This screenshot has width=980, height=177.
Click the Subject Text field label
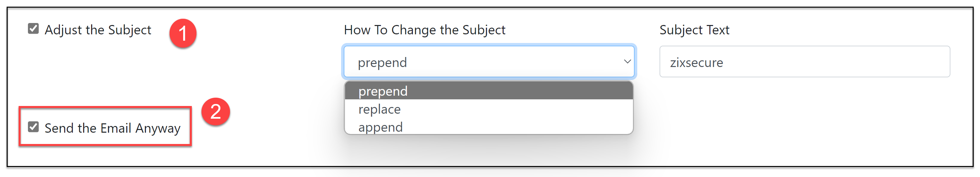pos(694,30)
